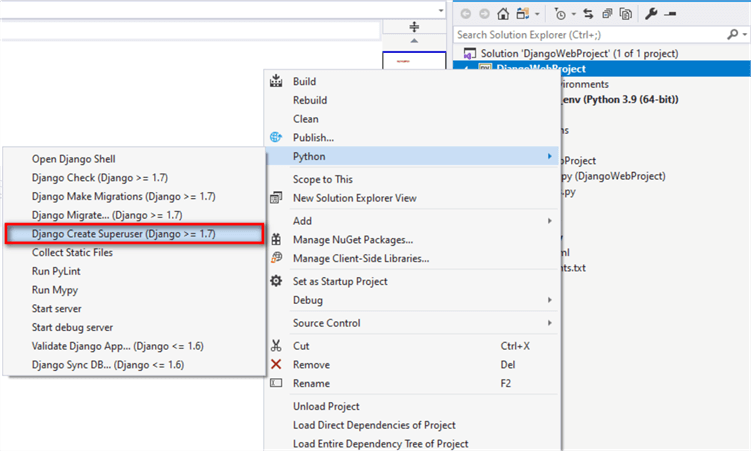Select Django Check (Django >= 1.7)
Screen dimensions: 751x451
click(100, 177)
